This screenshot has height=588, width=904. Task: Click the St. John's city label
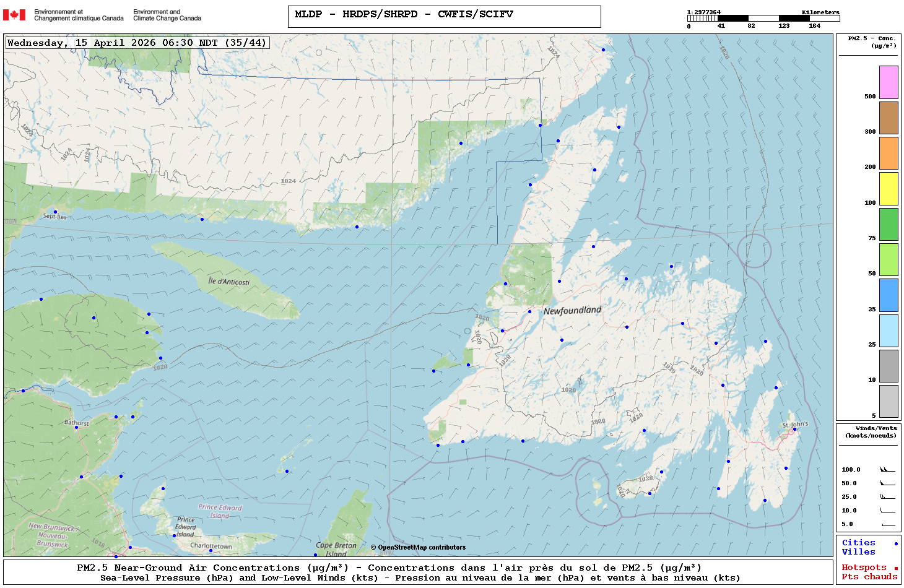coord(795,425)
